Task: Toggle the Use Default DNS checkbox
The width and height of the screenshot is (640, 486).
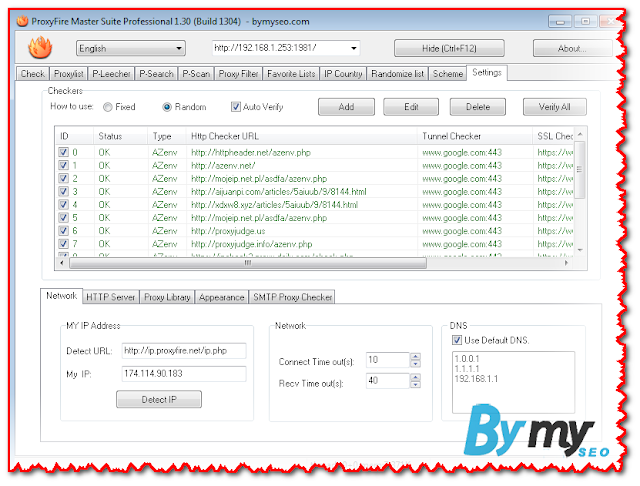Action: (x=457, y=340)
